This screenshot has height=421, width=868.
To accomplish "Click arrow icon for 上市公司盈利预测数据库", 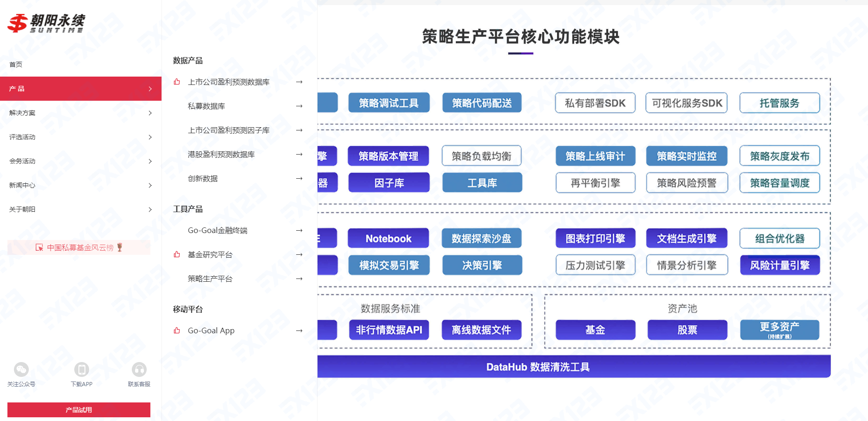I will (x=299, y=82).
